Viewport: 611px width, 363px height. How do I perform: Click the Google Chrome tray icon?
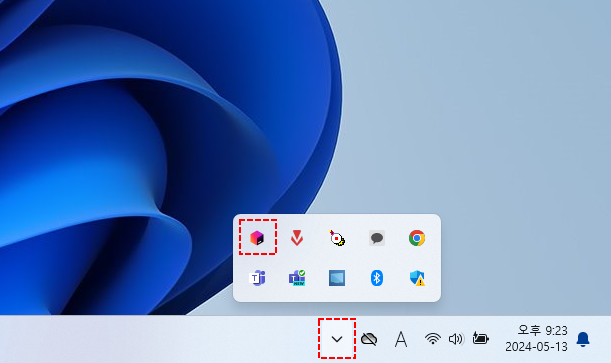417,238
